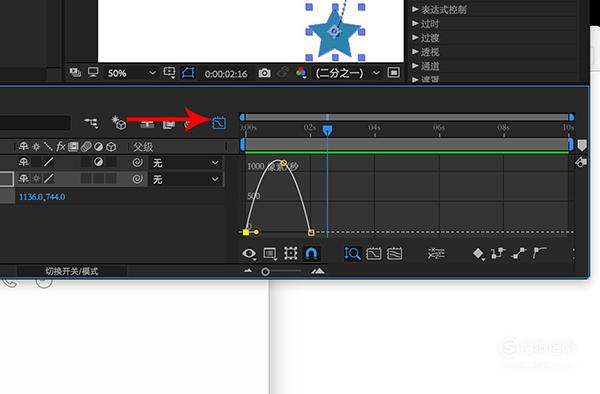Toggle auto-zoom graph height

coord(352,253)
